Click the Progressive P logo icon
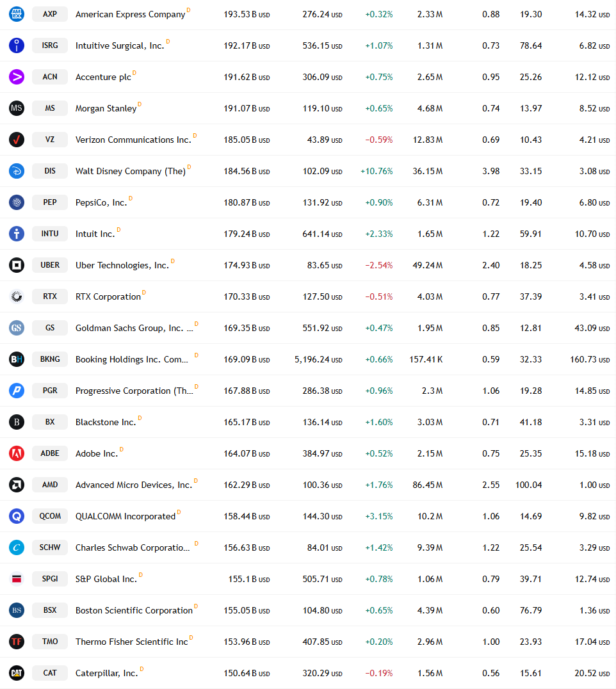616x689 pixels. tap(17, 391)
